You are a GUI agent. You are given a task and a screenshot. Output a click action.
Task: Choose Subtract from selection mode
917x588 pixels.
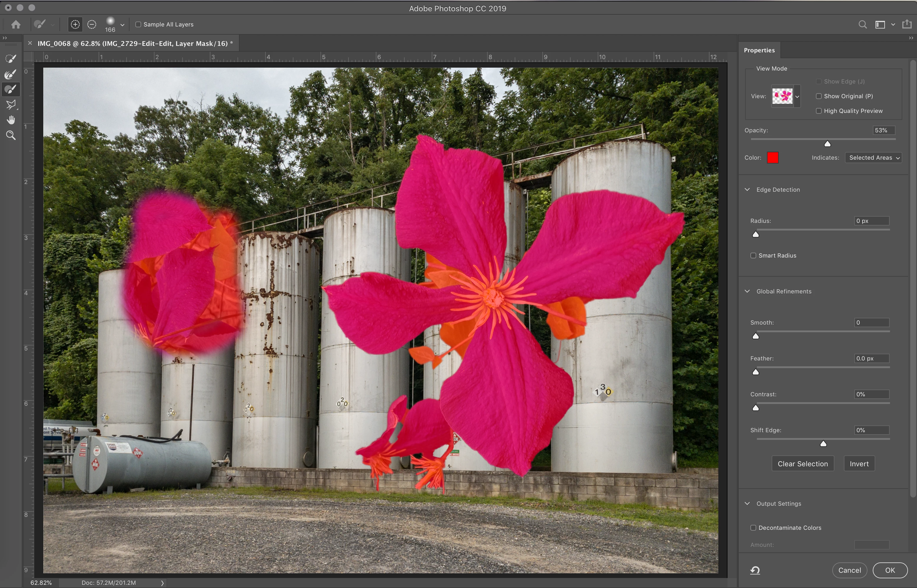coord(92,24)
